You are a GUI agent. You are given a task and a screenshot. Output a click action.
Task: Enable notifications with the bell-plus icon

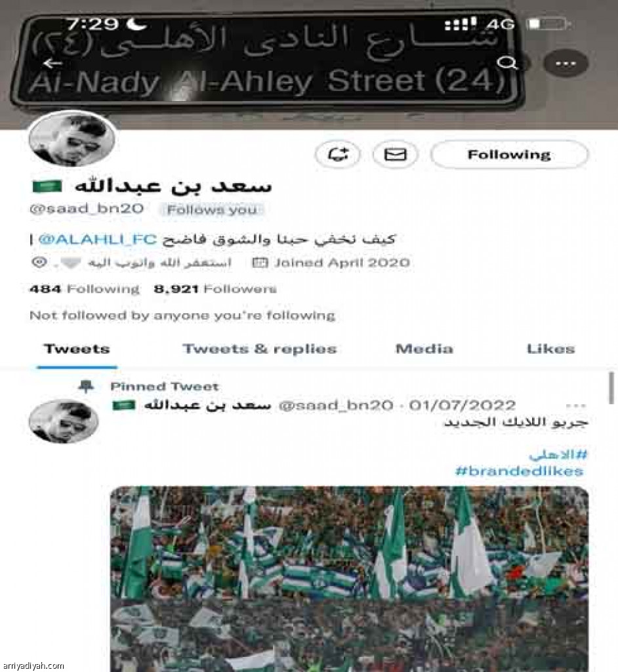point(338,154)
